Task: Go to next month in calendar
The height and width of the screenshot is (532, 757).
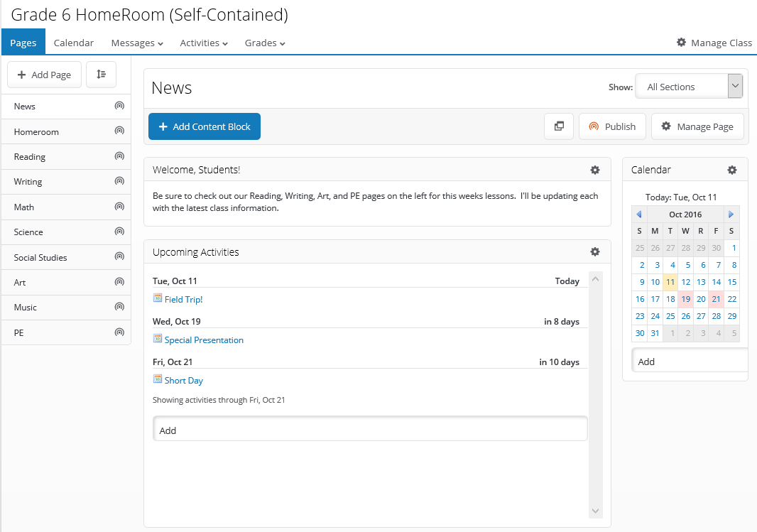Action: click(731, 215)
